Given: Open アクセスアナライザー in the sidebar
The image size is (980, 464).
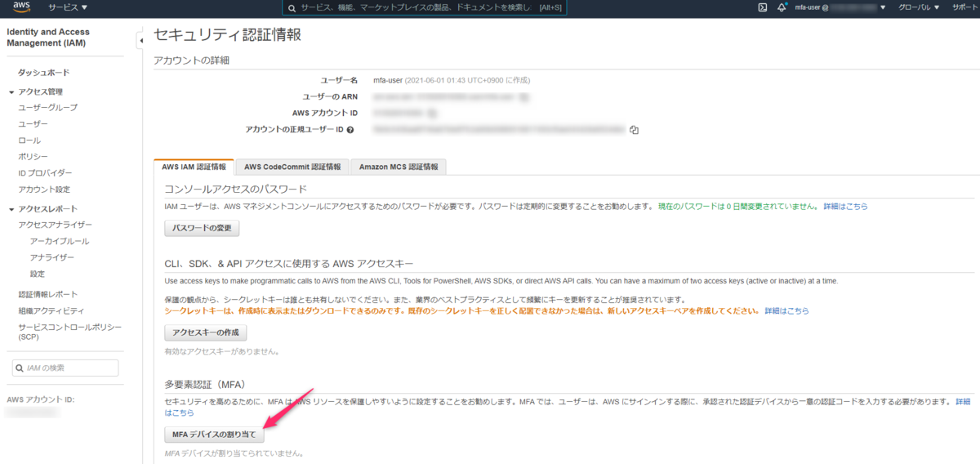Looking at the screenshot, I should (x=56, y=225).
